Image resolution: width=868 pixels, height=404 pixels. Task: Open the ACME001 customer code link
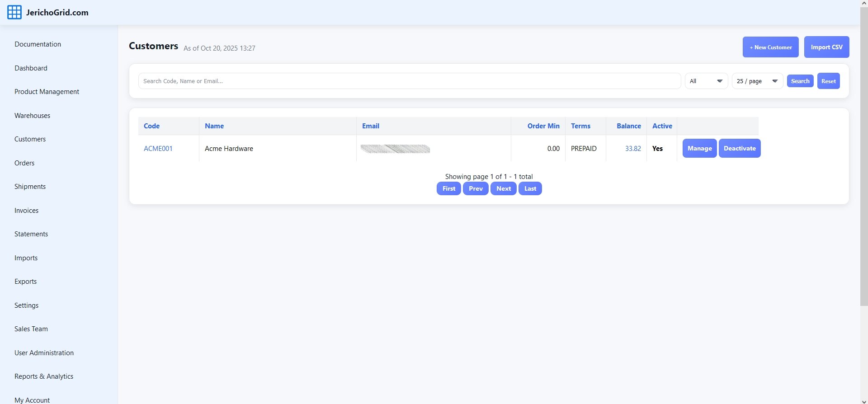158,149
